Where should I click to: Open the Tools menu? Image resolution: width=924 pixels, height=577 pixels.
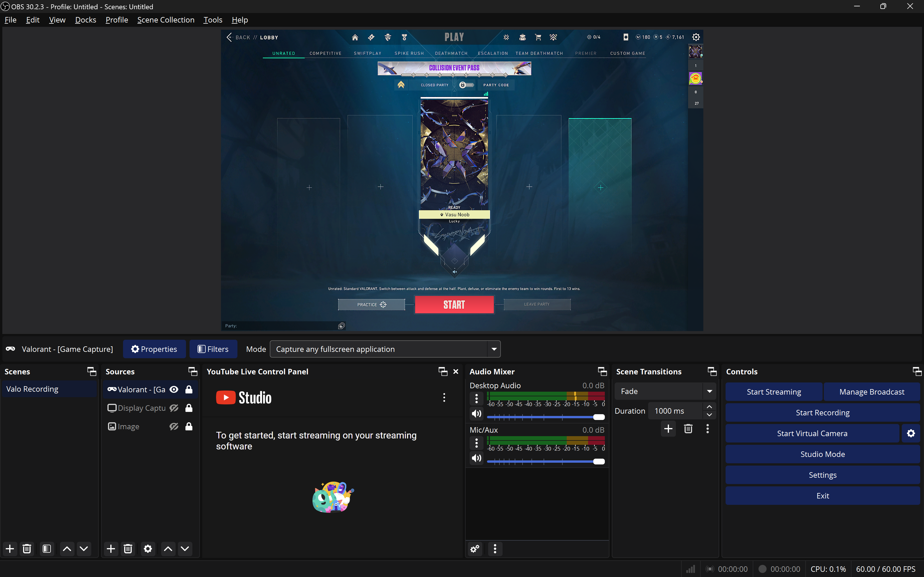click(x=213, y=20)
